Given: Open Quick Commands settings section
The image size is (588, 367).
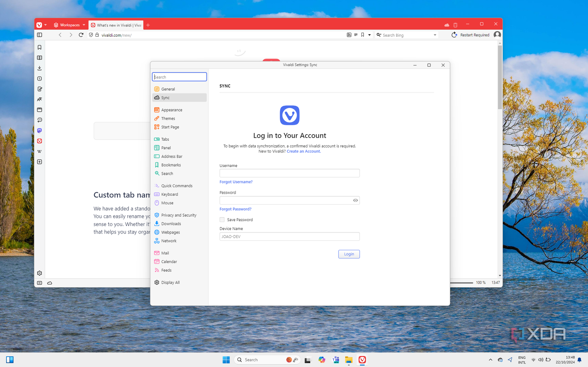Looking at the screenshot, I should (179, 186).
